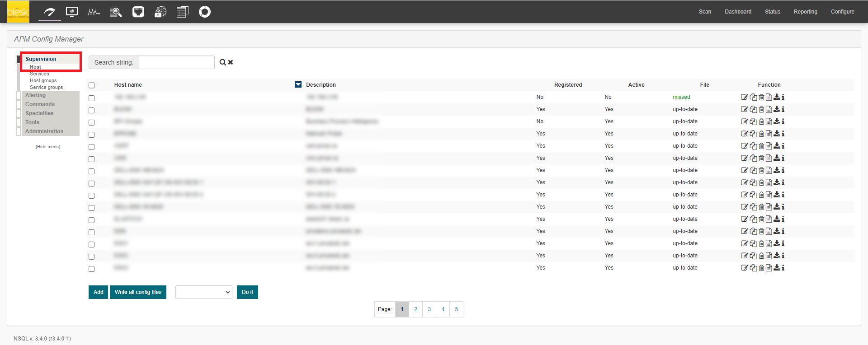Click the Host name column header
868x345 pixels.
[x=128, y=85]
